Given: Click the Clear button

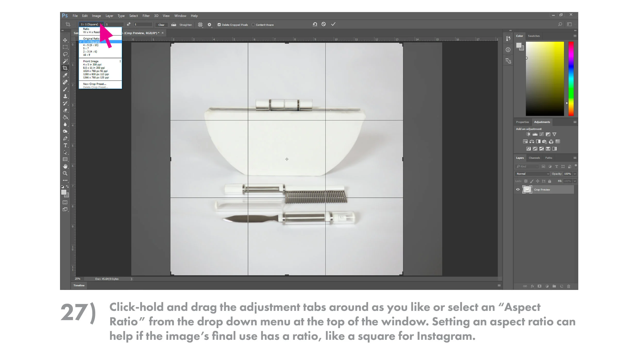Looking at the screenshot, I should point(161,25).
